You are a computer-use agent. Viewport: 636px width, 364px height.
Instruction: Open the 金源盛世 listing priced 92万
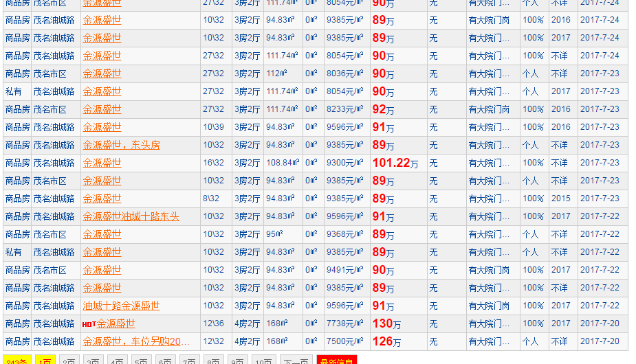coord(102,109)
